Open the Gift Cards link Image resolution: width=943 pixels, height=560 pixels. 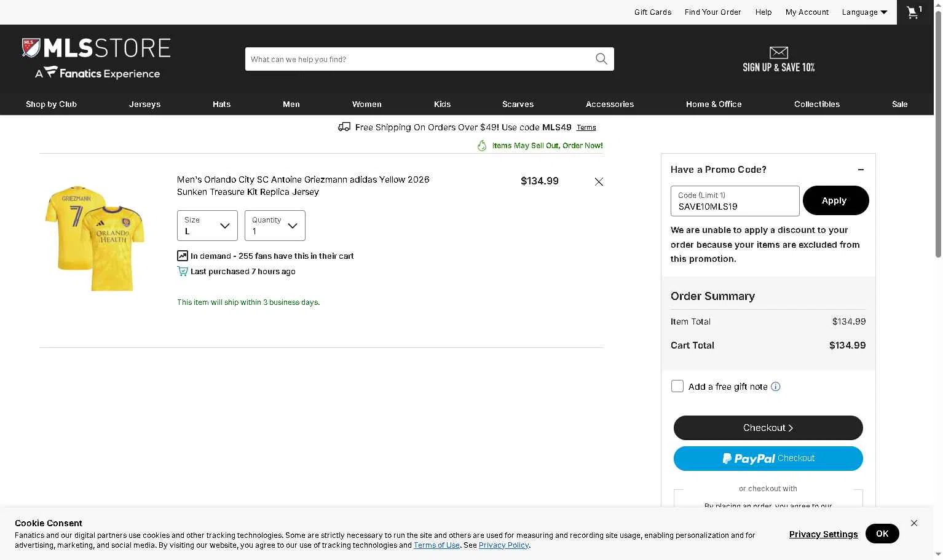click(653, 12)
